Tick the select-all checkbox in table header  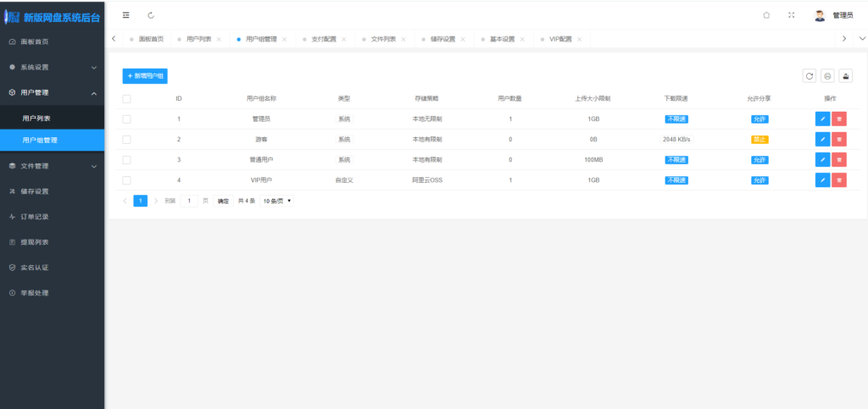tap(126, 99)
